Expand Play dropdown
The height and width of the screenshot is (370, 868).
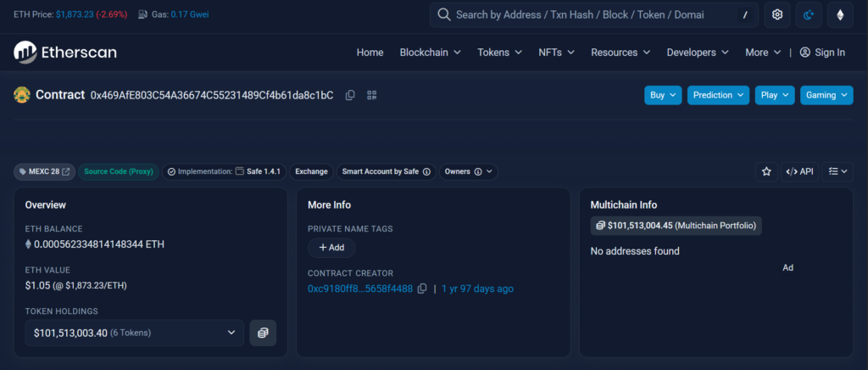click(775, 95)
